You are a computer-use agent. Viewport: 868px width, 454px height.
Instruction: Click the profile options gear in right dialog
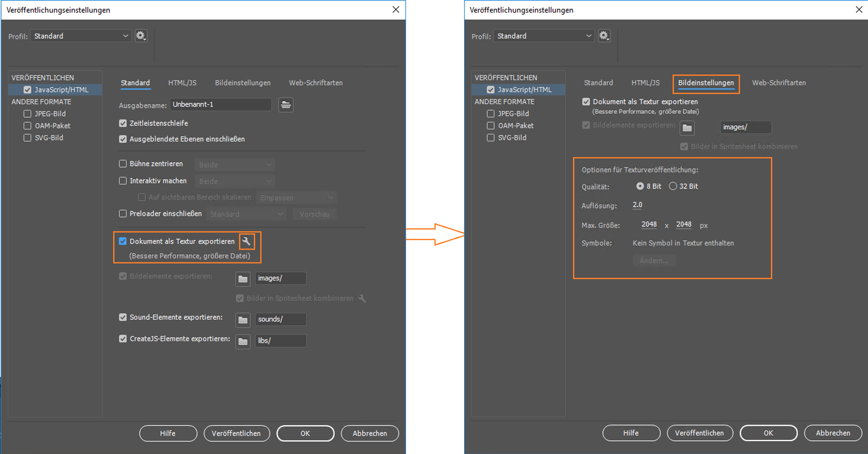click(604, 36)
